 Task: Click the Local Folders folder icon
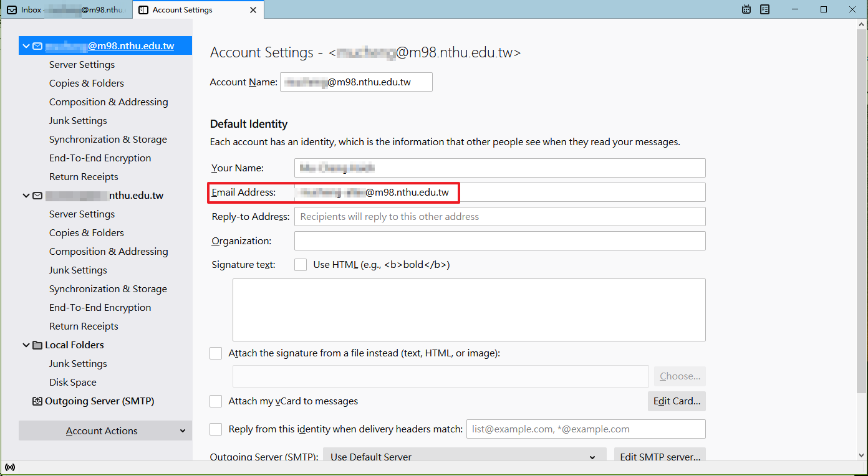tap(37, 345)
